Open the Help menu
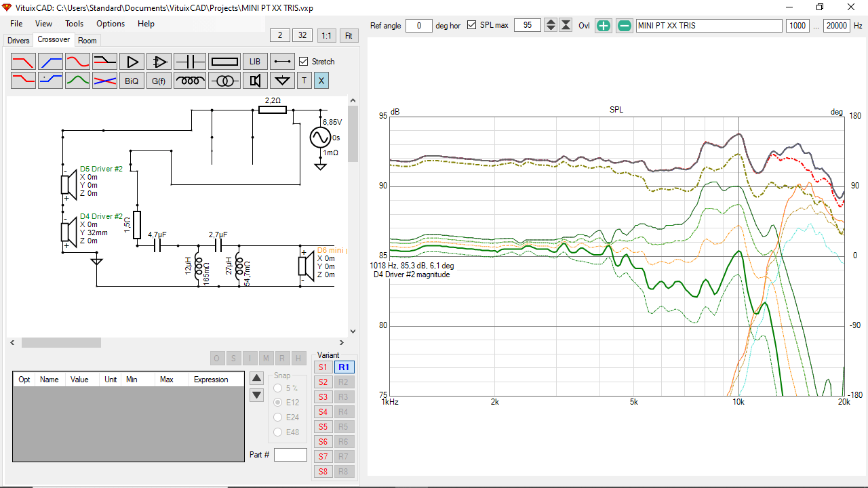 (x=146, y=23)
